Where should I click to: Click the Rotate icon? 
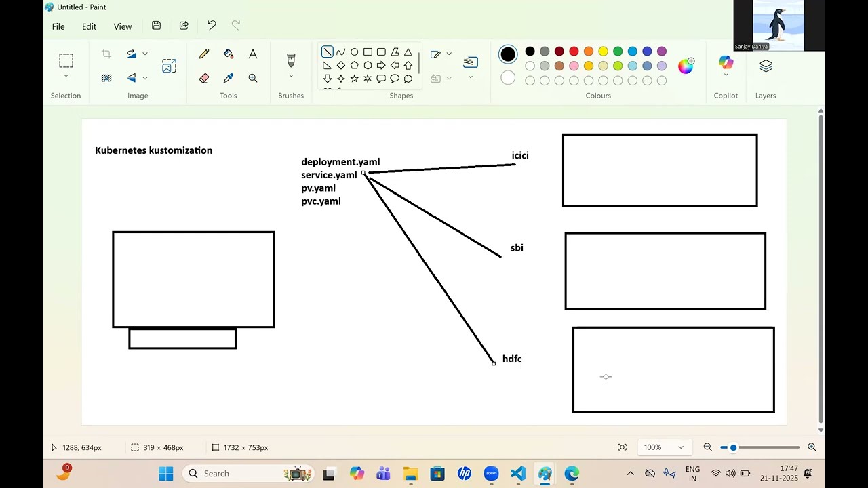click(132, 54)
